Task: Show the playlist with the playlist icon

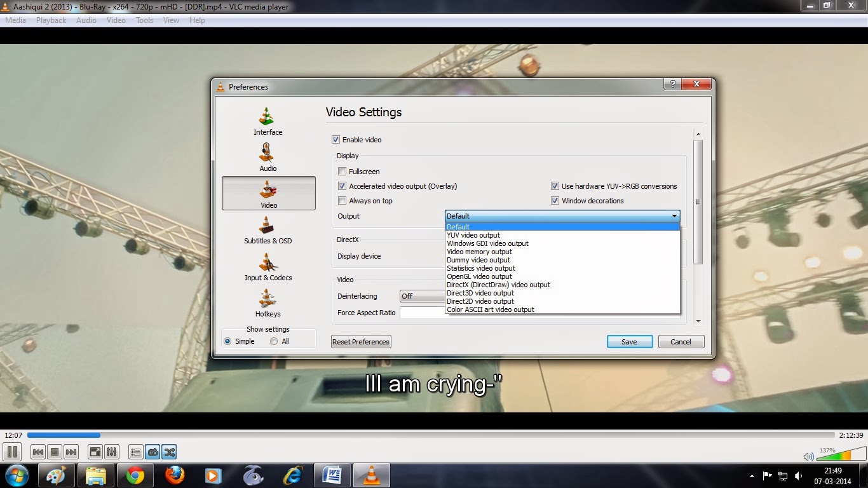Action: point(136,452)
